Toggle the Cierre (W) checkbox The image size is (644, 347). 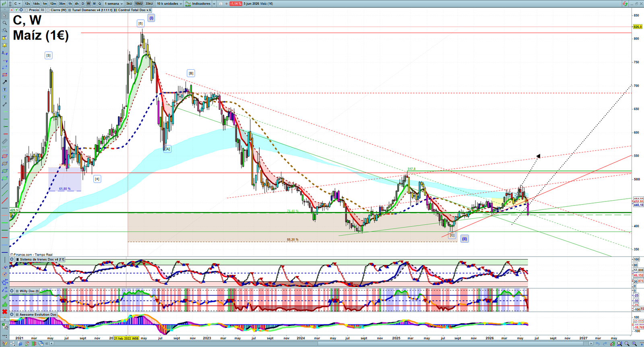pyautogui.click(x=48, y=10)
